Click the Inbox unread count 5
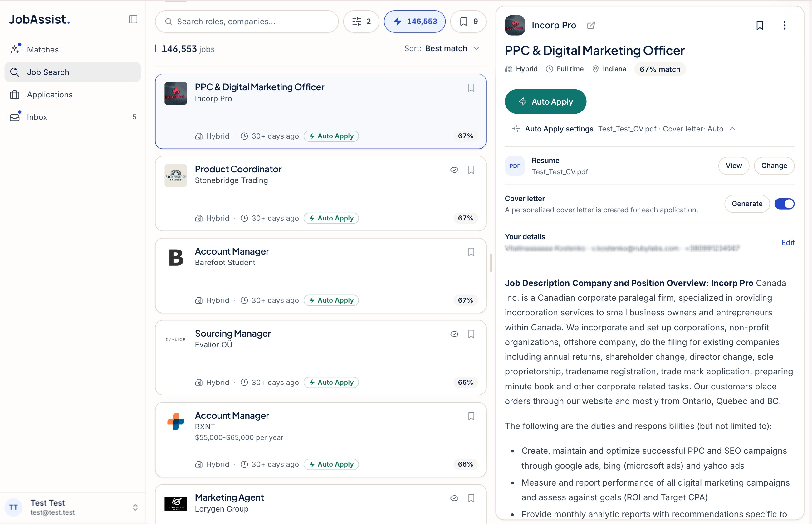The image size is (812, 524). (x=134, y=117)
